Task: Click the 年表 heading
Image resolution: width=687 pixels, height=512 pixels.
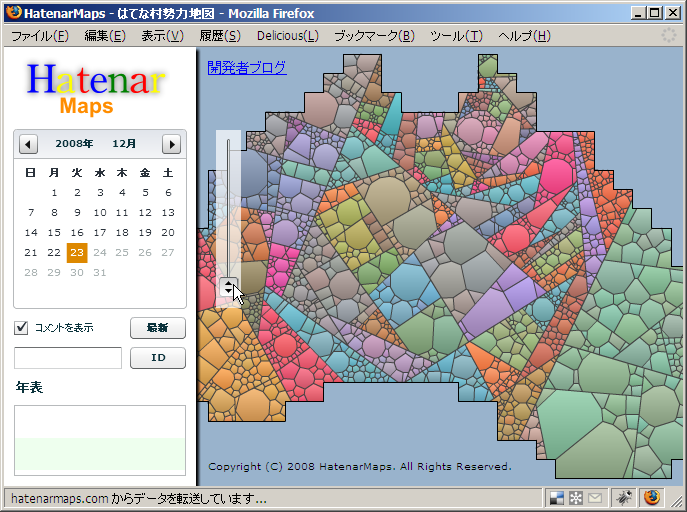Action: click(x=29, y=387)
